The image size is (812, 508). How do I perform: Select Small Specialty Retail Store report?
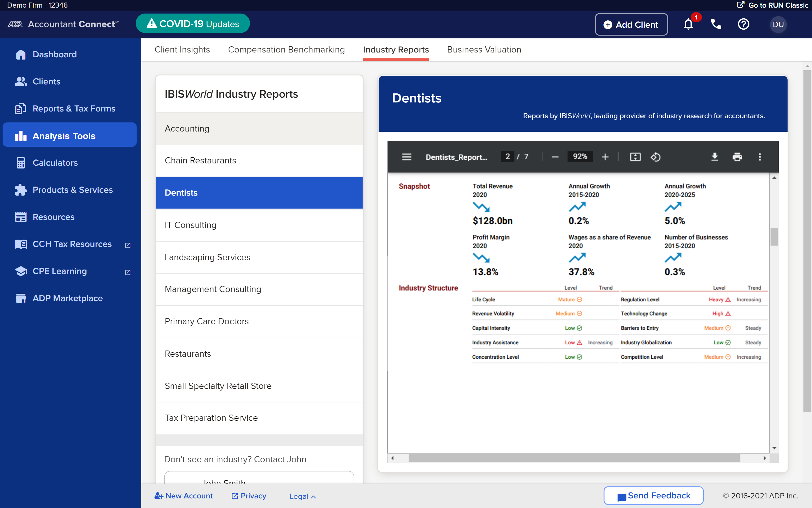pos(259,386)
